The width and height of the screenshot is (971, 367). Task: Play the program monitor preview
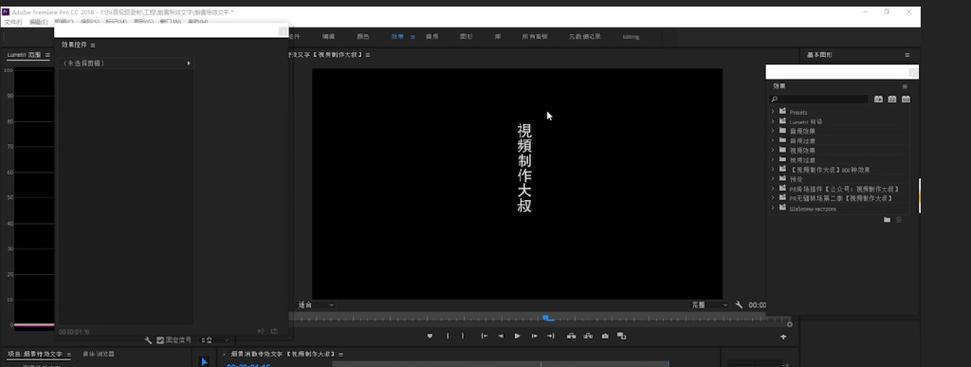(x=517, y=336)
